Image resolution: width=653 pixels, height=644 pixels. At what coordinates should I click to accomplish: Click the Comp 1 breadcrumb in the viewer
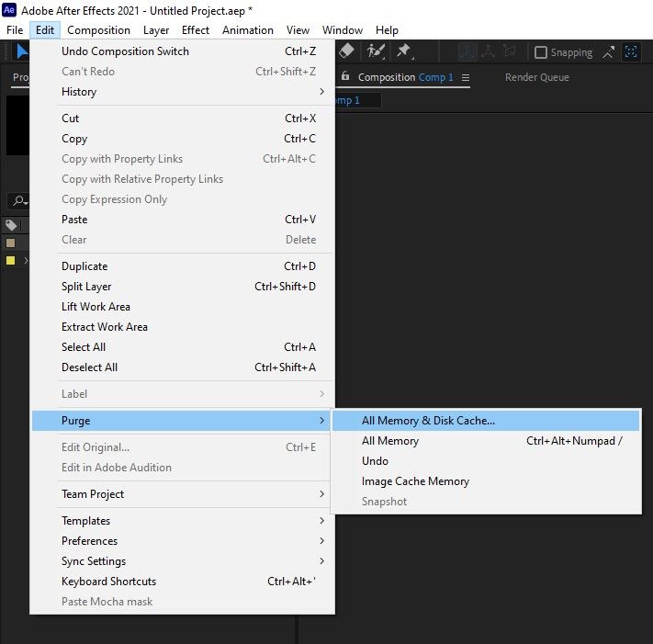coord(347,100)
